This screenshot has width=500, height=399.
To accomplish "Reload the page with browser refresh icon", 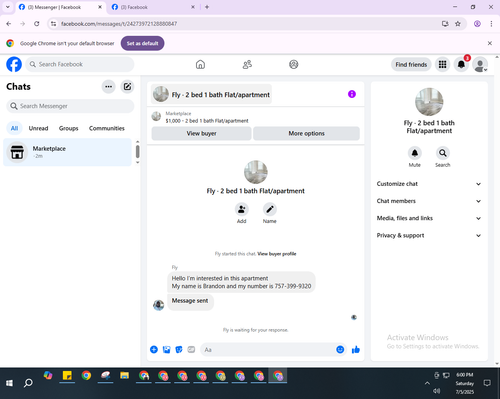I will (x=37, y=24).
